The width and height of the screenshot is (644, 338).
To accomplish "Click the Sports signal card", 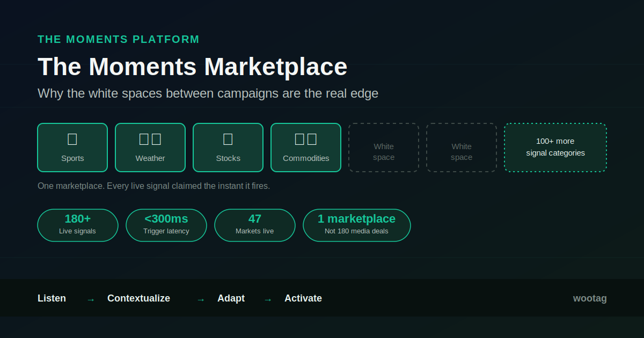I will (x=72, y=148).
